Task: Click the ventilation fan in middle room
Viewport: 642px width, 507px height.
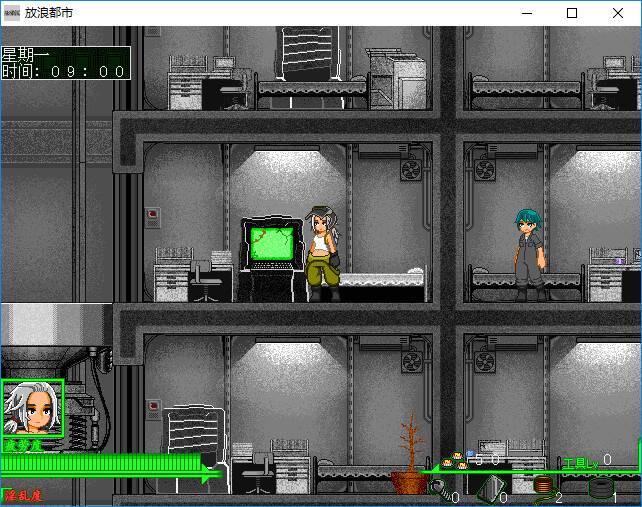Action: point(411,170)
